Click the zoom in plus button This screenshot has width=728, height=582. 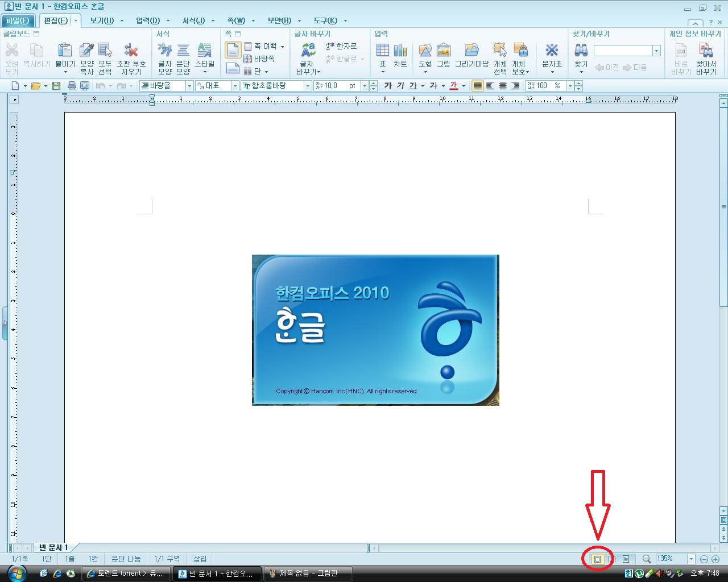point(715,559)
